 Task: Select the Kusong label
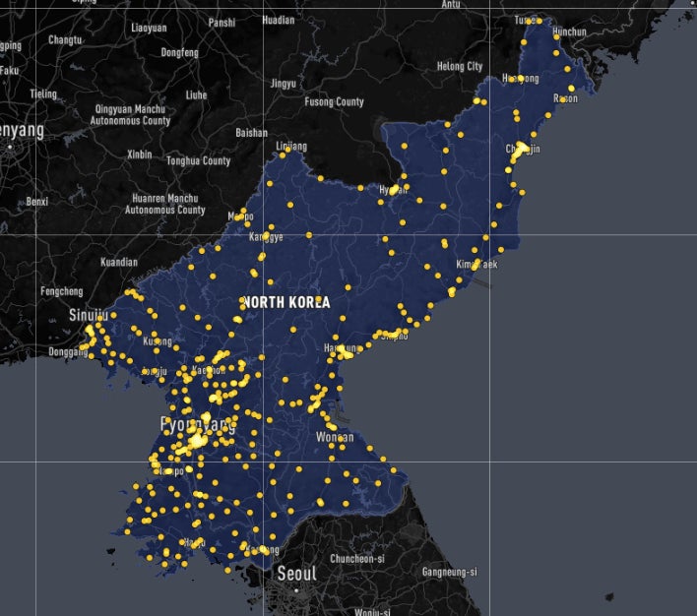[158, 341]
